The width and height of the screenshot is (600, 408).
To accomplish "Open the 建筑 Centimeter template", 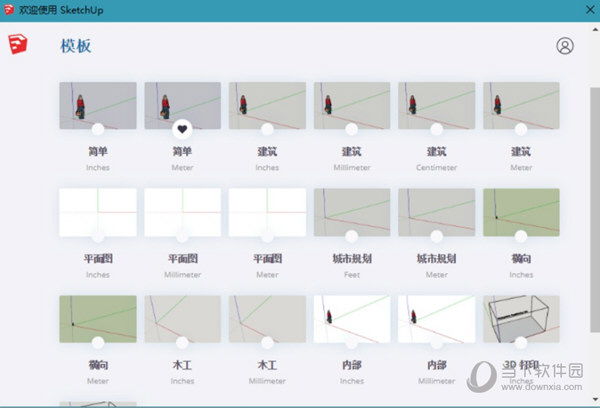I will 436,104.
